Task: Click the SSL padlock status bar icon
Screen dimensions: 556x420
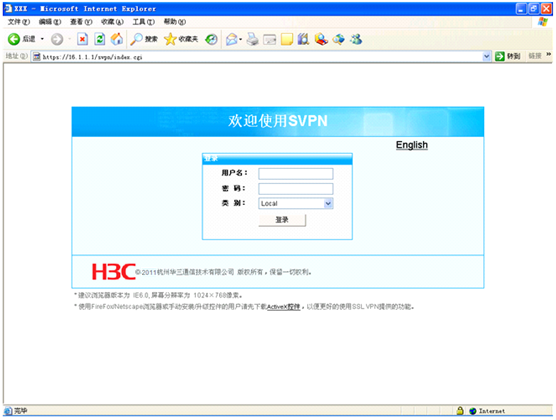Action: (460, 411)
